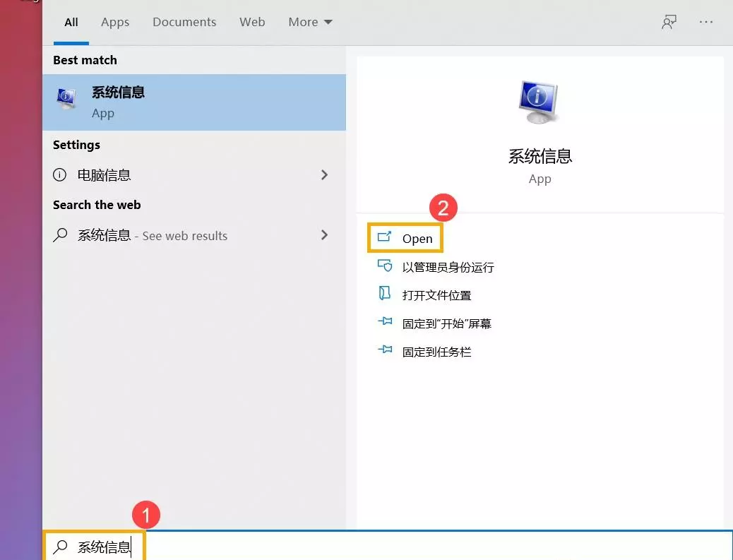This screenshot has height=560, width=733.
Task: Expand the 电脑信息 result chevron
Action: 324,174
